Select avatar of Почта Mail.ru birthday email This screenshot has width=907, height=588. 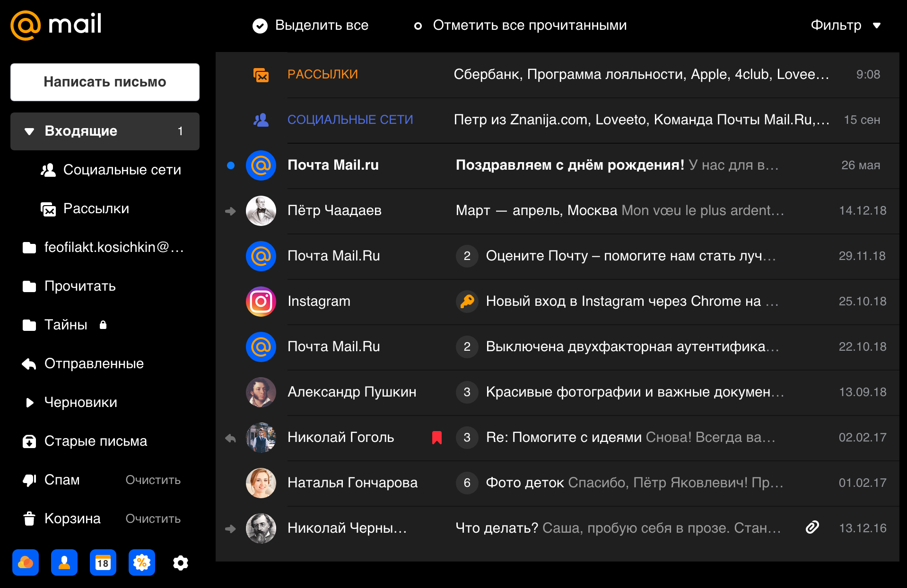click(261, 165)
